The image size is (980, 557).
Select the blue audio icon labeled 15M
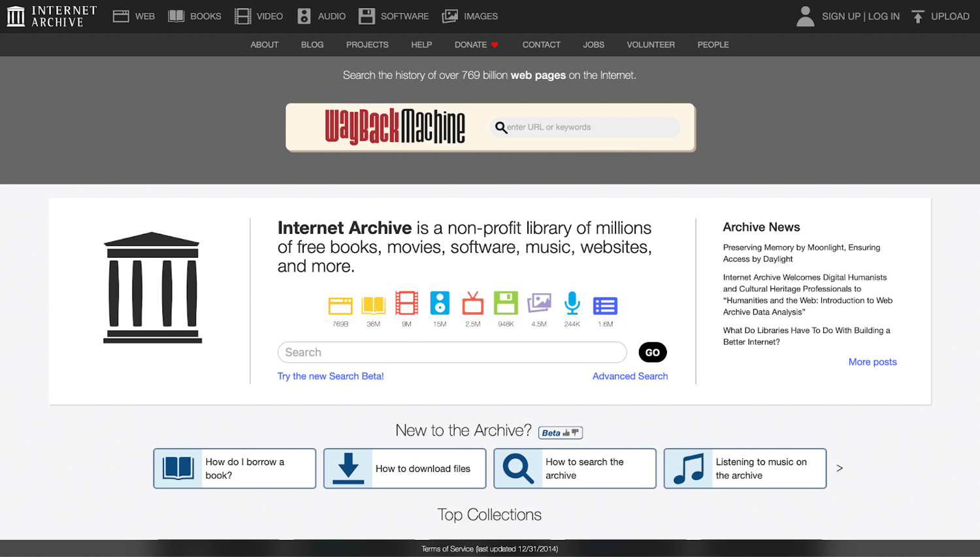[x=440, y=303]
